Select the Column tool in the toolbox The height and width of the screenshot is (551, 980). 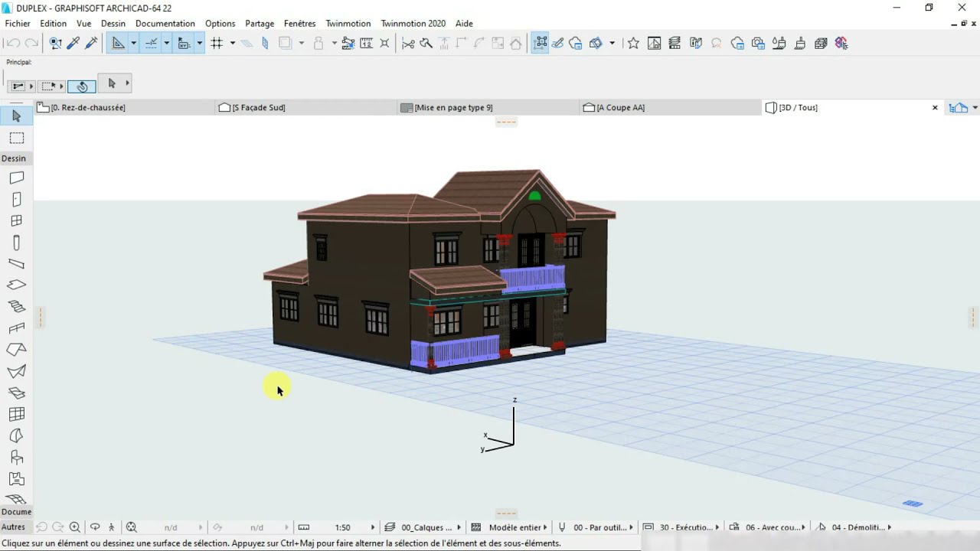tap(16, 243)
